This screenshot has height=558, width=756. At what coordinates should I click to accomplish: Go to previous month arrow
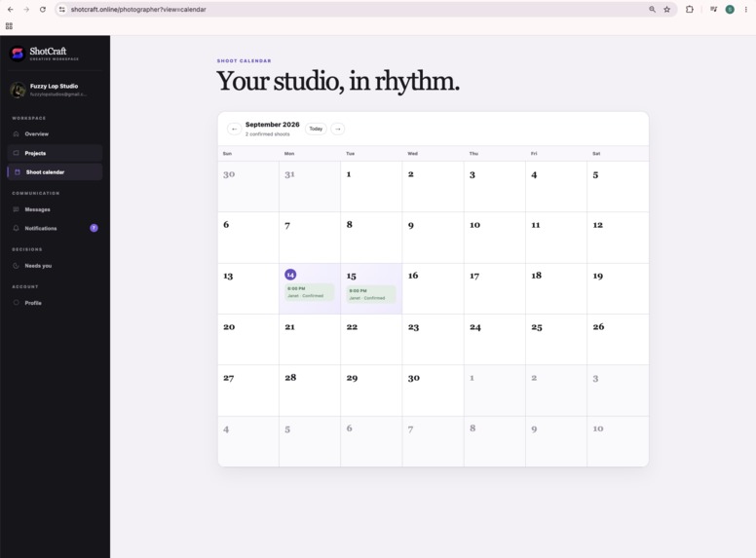coord(235,129)
